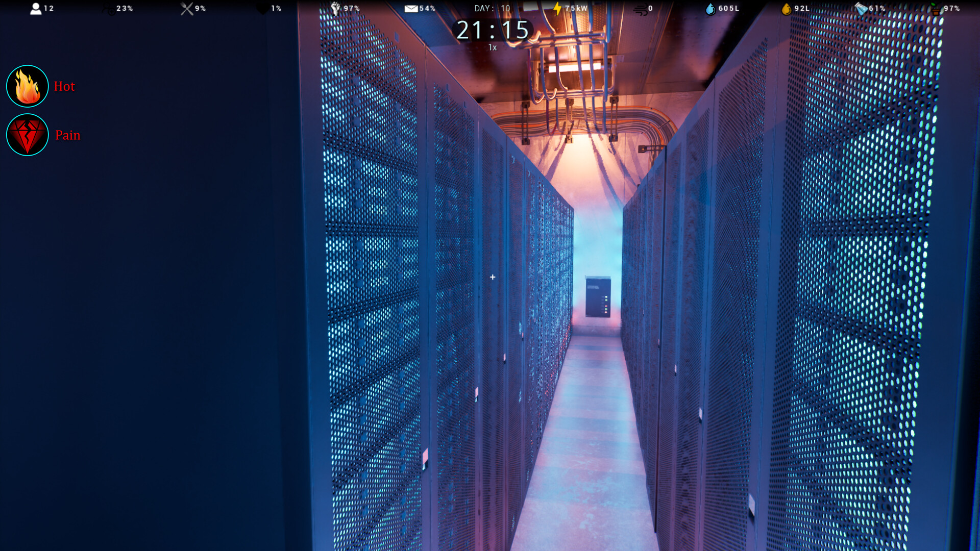Viewport: 980px width, 551px height.
Task: Click the 21:15 clock display
Action: click(493, 30)
